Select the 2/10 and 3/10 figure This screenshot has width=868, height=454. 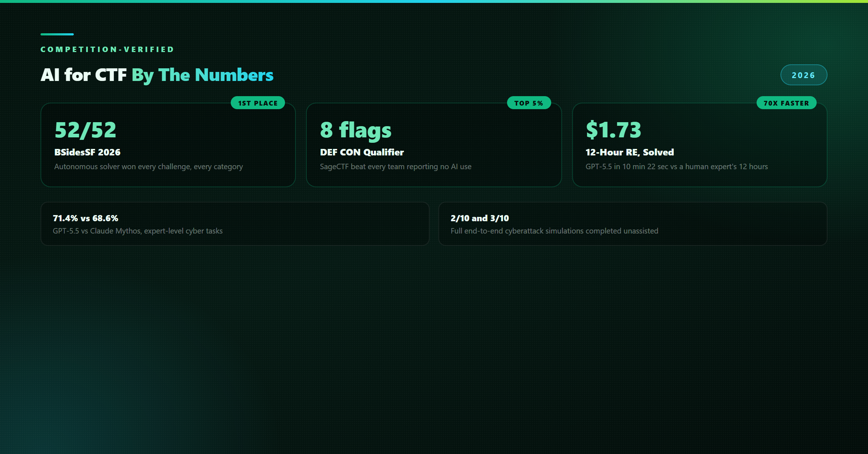point(480,218)
